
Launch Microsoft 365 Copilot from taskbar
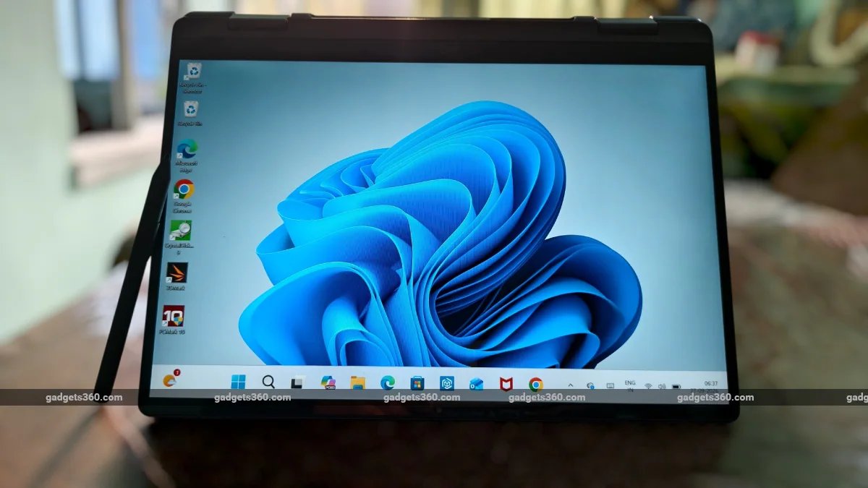click(x=328, y=382)
